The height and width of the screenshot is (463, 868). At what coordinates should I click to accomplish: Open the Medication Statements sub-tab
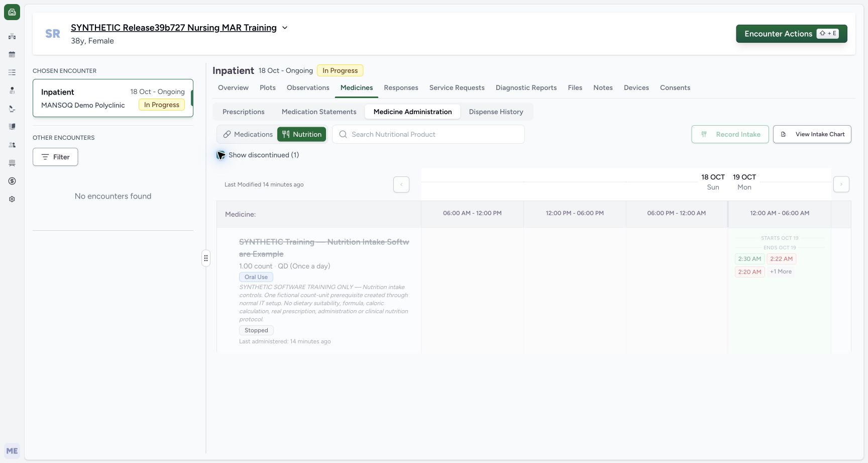coord(319,112)
